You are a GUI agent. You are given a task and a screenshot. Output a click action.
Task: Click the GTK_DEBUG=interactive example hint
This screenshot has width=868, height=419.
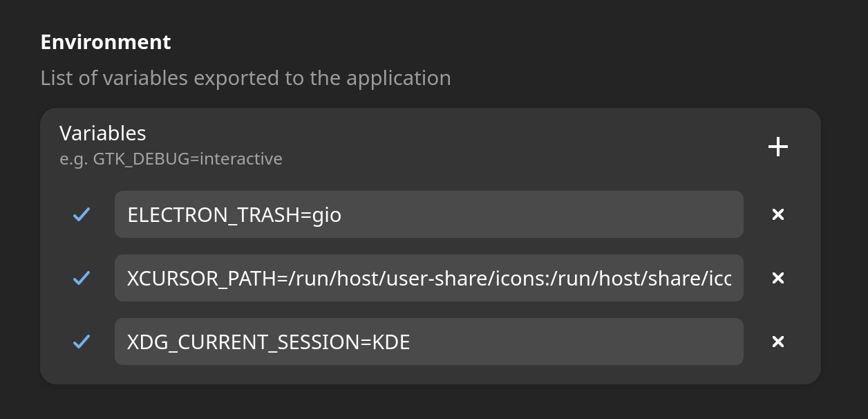pos(171,159)
